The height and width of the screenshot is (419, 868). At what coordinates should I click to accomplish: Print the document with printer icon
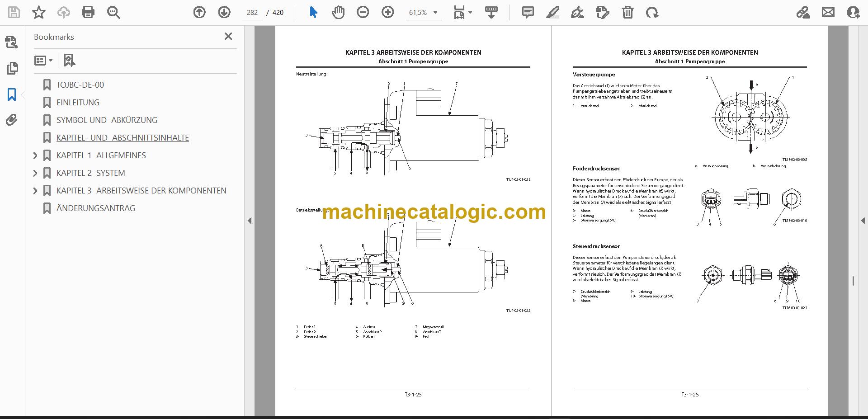coord(88,12)
